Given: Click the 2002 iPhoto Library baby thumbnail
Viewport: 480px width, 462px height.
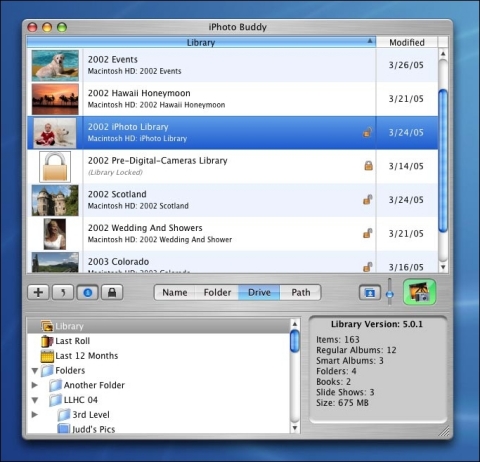Looking at the screenshot, I should click(55, 133).
